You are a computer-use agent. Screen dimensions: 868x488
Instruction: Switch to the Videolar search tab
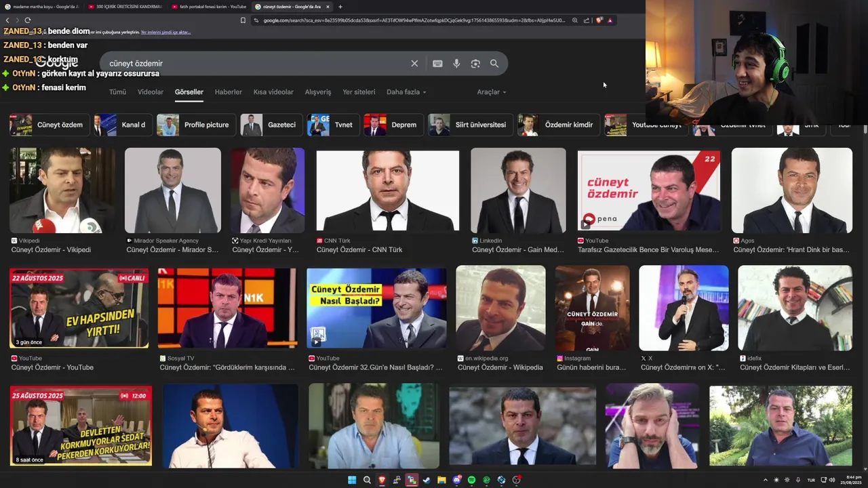pyautogui.click(x=151, y=92)
